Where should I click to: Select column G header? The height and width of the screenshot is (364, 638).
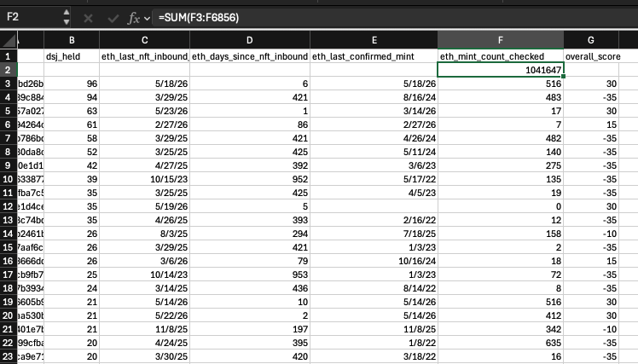coord(591,40)
